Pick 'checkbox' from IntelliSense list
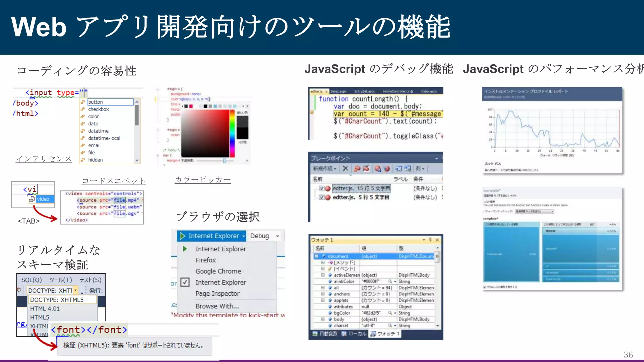Image resolution: width=644 pixels, height=362 pixels. pyautogui.click(x=98, y=109)
